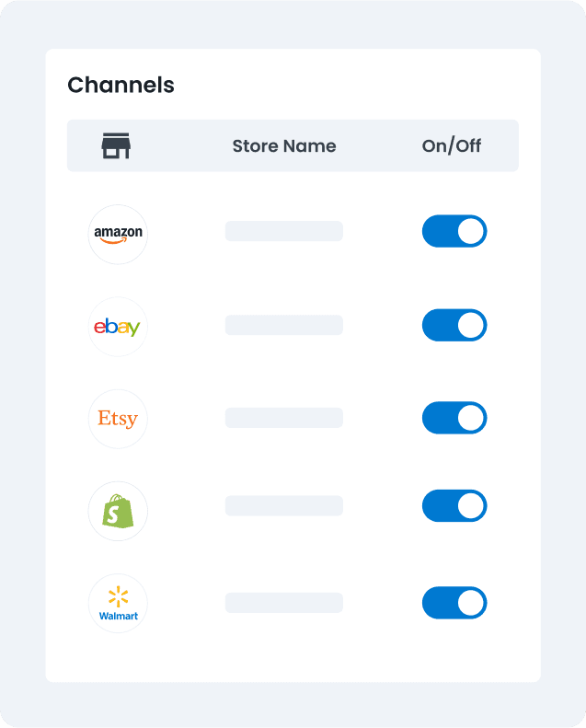Click the Shopify channel logo

pos(118,511)
